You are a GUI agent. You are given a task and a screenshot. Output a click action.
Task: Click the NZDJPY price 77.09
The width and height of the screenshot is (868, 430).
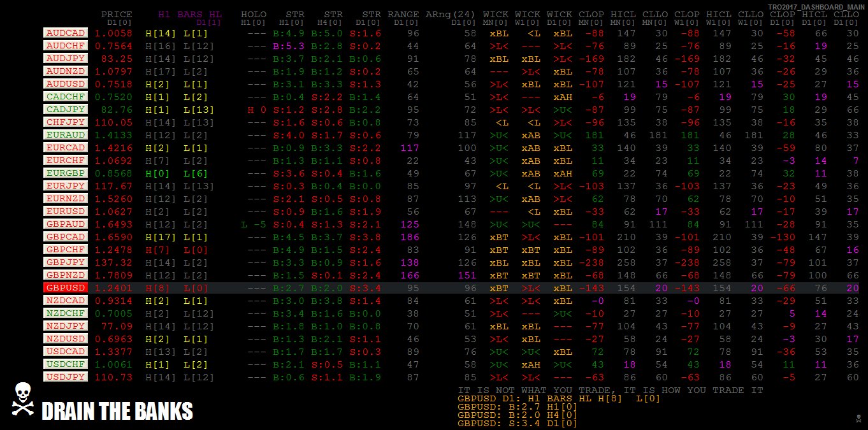coord(117,326)
